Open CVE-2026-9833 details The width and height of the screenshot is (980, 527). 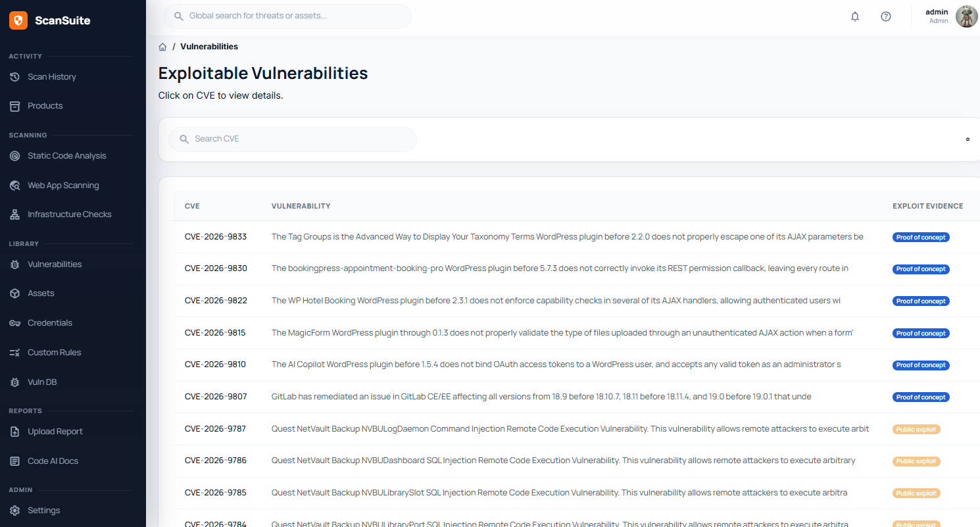[216, 237]
